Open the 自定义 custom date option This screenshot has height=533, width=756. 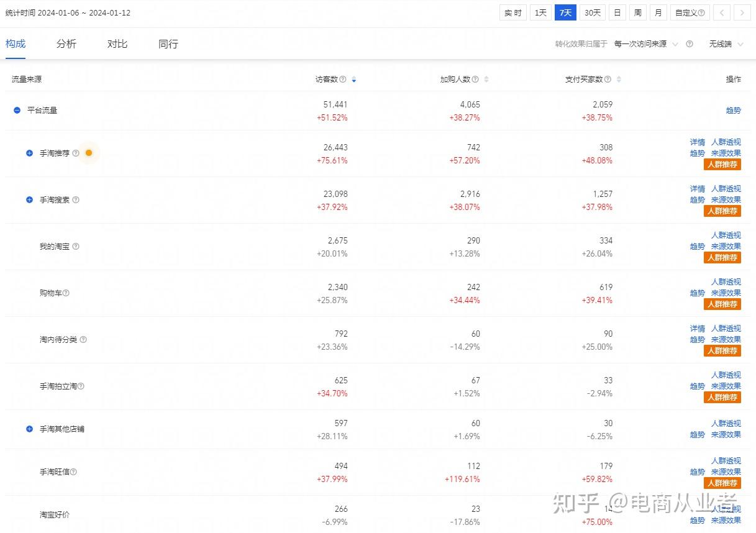click(x=690, y=12)
